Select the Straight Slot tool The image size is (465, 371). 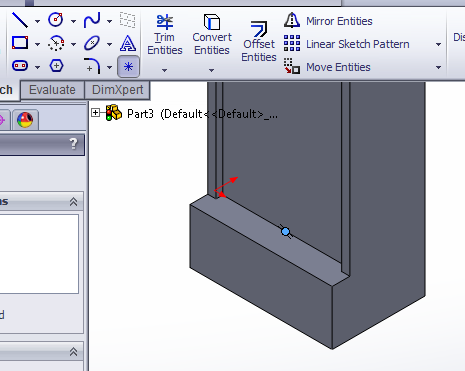coord(20,65)
